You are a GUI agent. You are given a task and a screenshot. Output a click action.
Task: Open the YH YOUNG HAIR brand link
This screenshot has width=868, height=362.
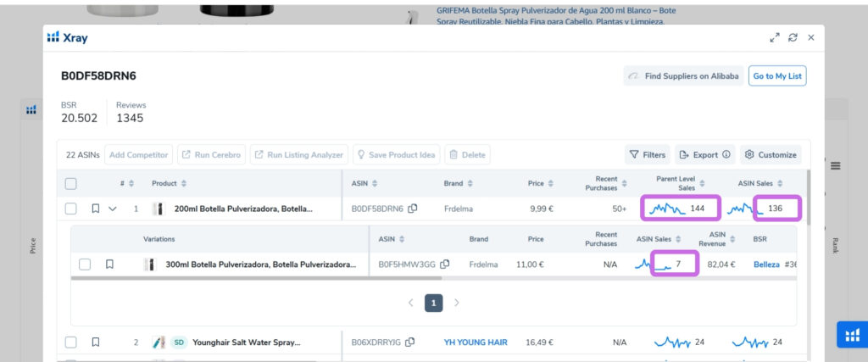pyautogui.click(x=476, y=342)
